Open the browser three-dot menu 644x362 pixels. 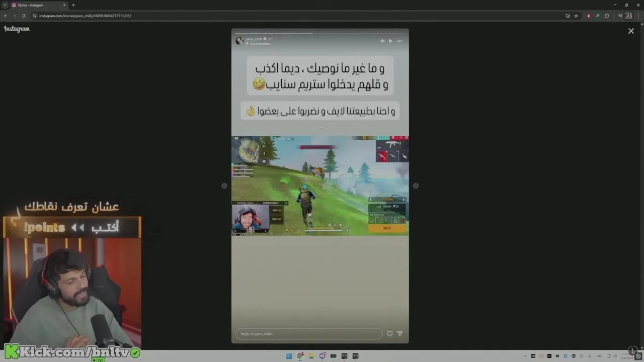639,16
